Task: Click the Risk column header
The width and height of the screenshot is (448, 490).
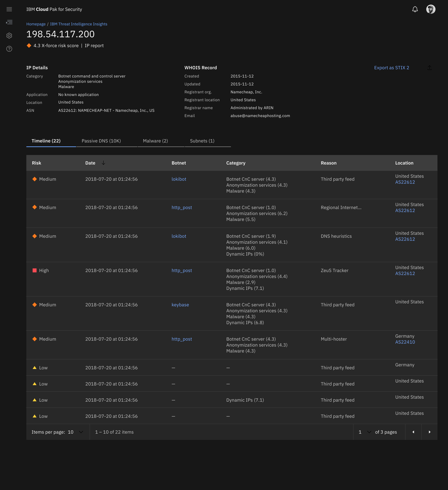Action: (x=36, y=163)
